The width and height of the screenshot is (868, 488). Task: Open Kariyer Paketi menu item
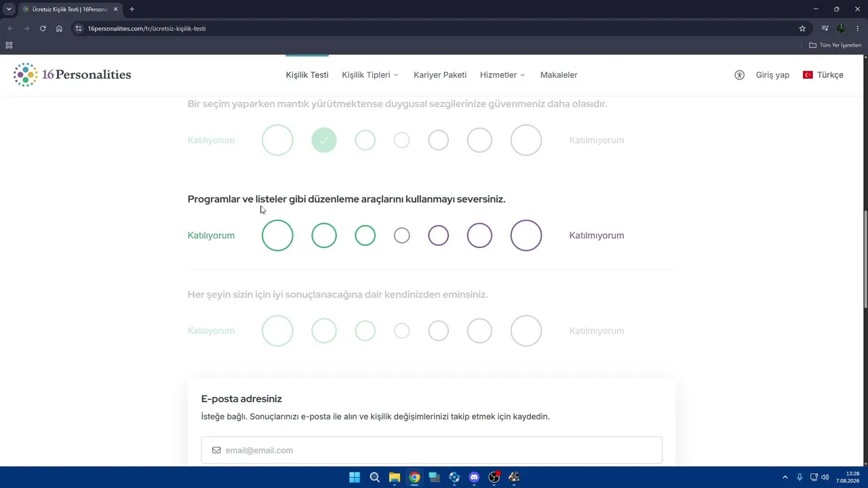click(x=440, y=75)
